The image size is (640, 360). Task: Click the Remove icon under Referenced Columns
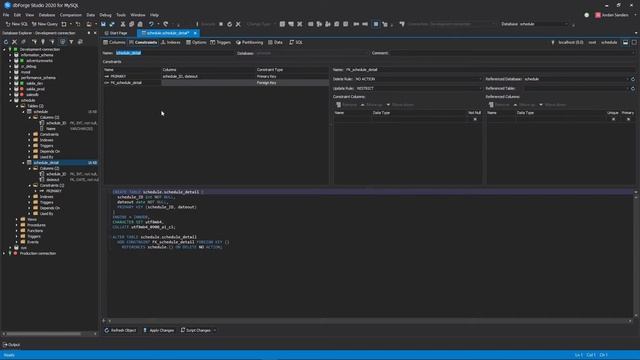(491, 105)
